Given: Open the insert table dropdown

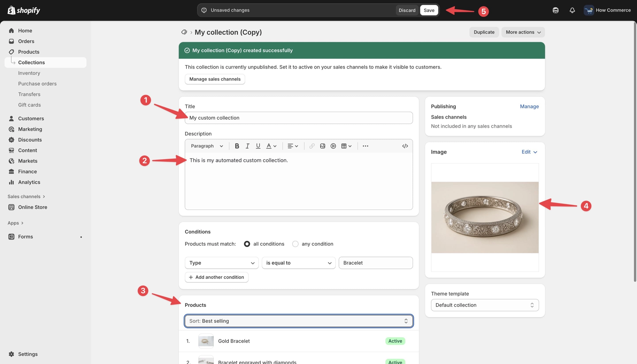Looking at the screenshot, I should (347, 146).
